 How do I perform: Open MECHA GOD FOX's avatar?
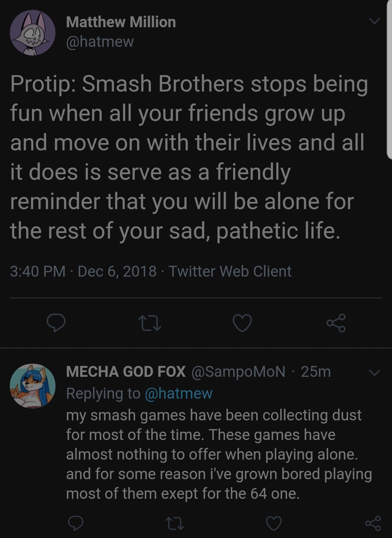pyautogui.click(x=32, y=386)
